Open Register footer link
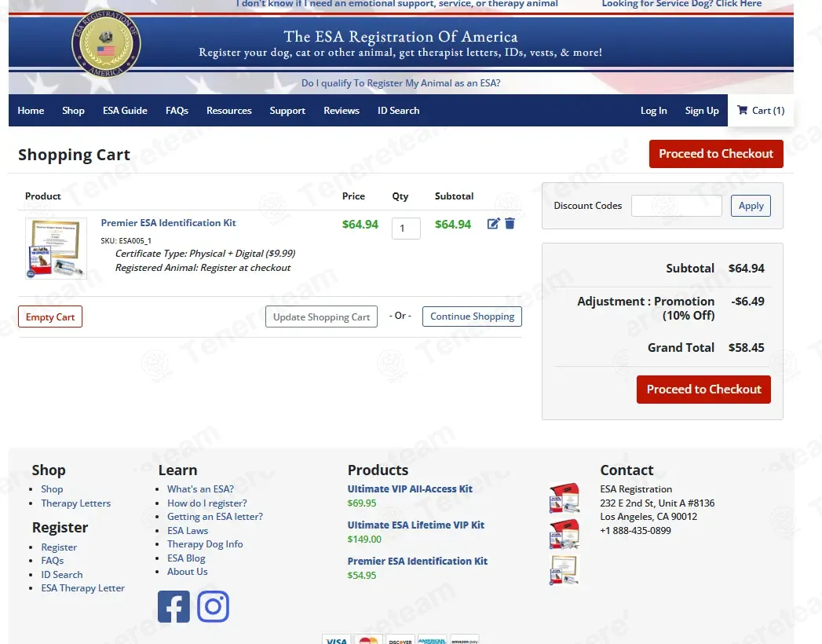The image size is (822, 644). point(59,547)
